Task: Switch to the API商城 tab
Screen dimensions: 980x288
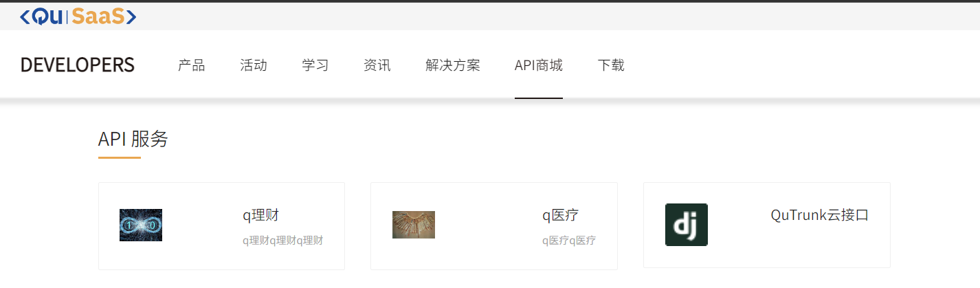Action: pos(539,66)
